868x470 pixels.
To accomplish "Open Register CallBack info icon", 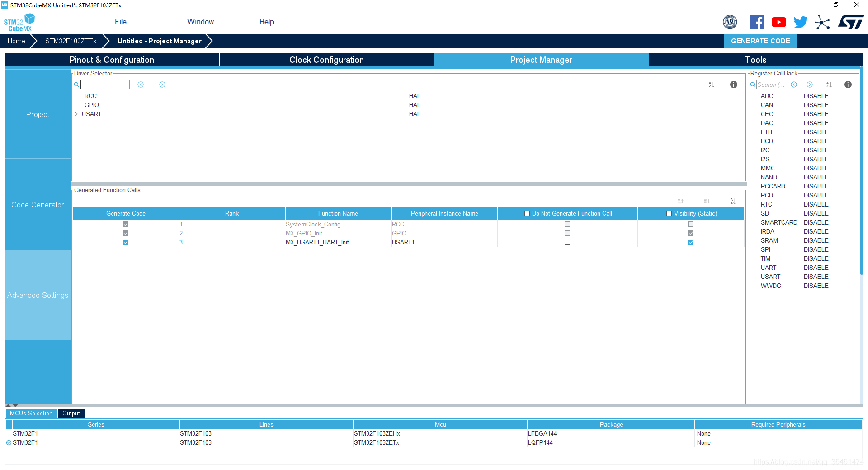I will coord(848,85).
